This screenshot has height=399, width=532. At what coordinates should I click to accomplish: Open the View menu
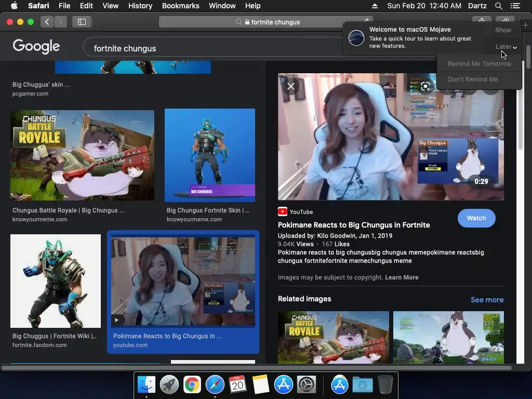tap(110, 6)
